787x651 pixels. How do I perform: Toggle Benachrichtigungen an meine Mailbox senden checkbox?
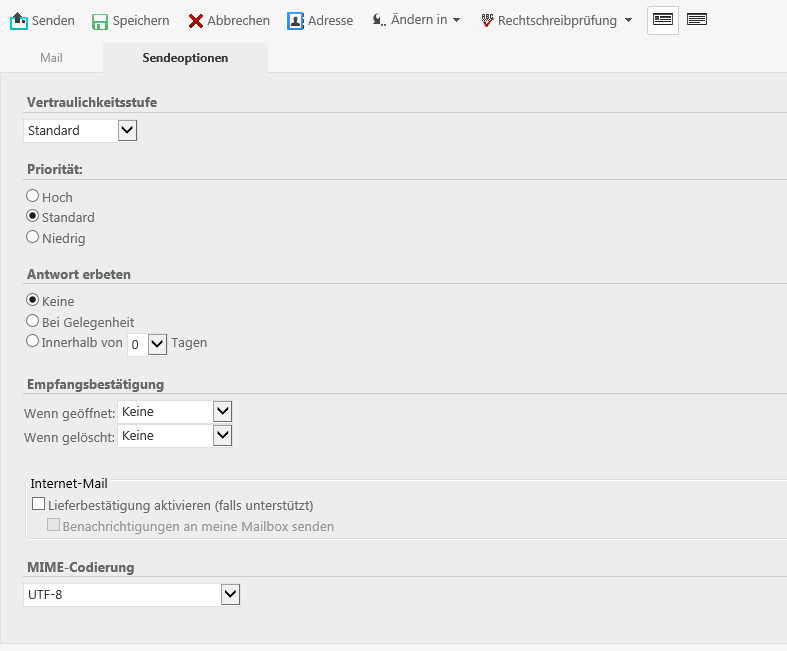click(53, 525)
